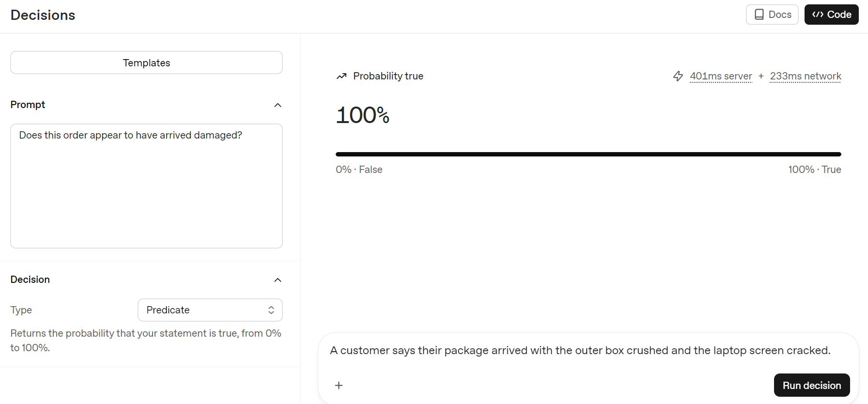868x404 pixels.
Task: Collapse the Decision section chevron
Action: pyautogui.click(x=278, y=280)
